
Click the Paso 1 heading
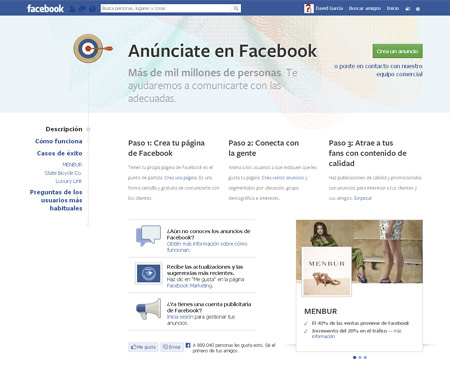pos(166,148)
